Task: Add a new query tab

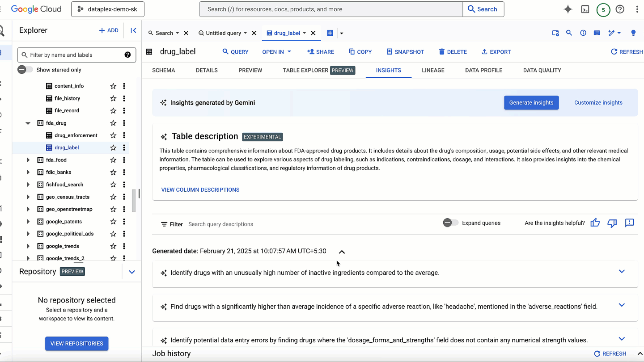Action: tap(330, 33)
